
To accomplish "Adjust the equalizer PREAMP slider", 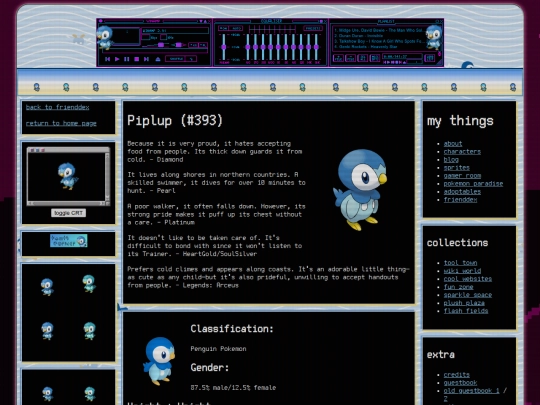I will pyautogui.click(x=224, y=47).
